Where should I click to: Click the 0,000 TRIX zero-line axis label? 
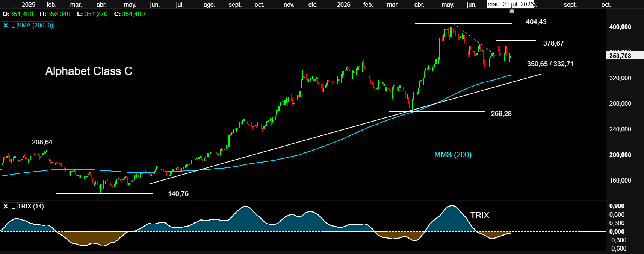click(x=617, y=231)
